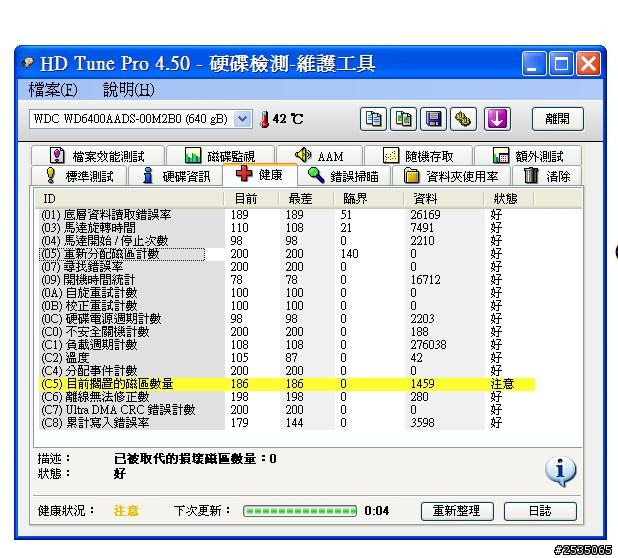Viewport: 618px width, 558px height.
Task: Switch to the AAM tab
Action: [x=320, y=156]
